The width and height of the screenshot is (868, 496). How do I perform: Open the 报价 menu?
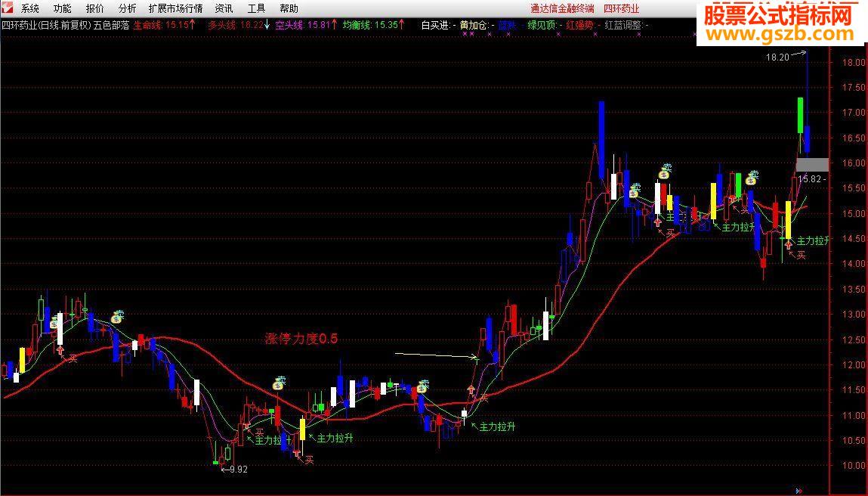click(94, 8)
